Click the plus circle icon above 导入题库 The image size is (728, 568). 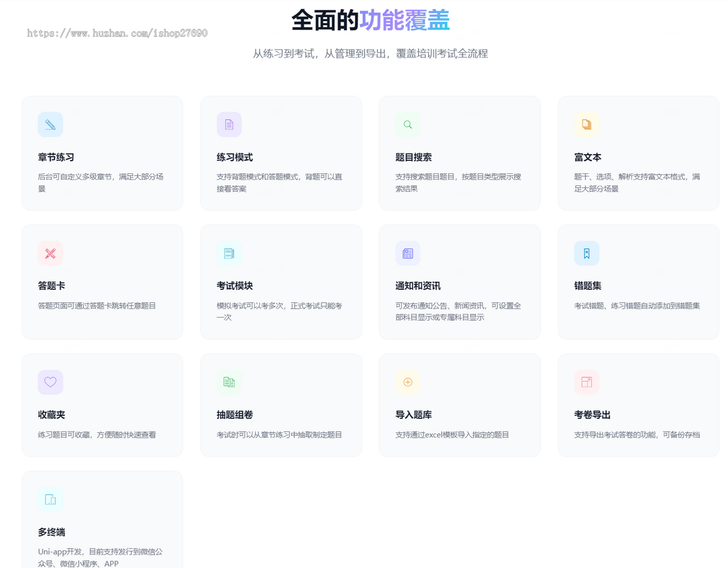[x=408, y=383]
